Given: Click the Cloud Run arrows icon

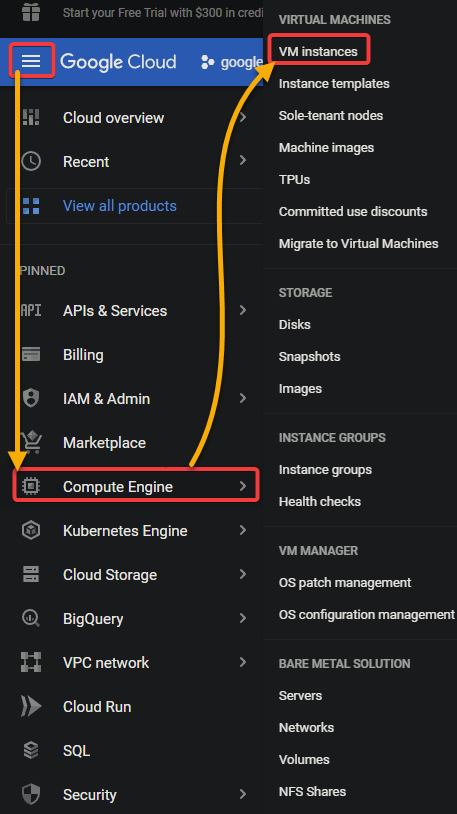Looking at the screenshot, I should tap(31, 707).
